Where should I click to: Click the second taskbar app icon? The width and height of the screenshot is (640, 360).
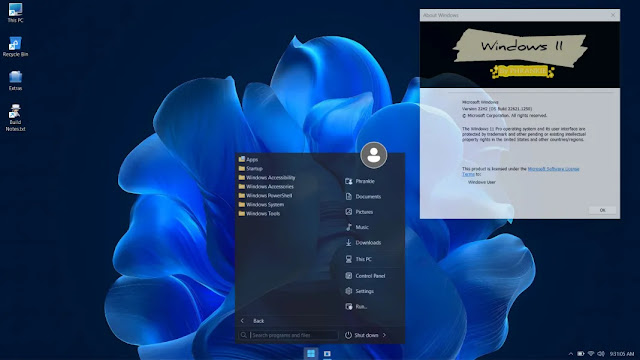327,353
